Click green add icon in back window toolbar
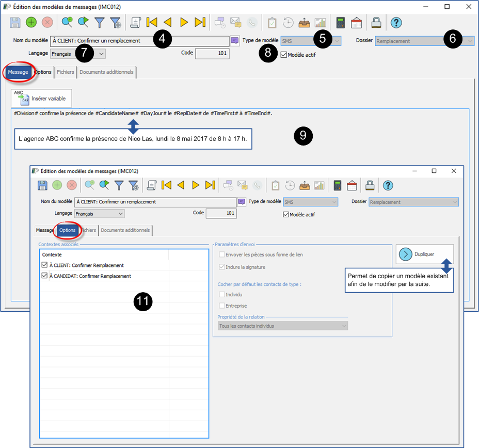The height and width of the screenshot is (448, 479). coord(31,22)
